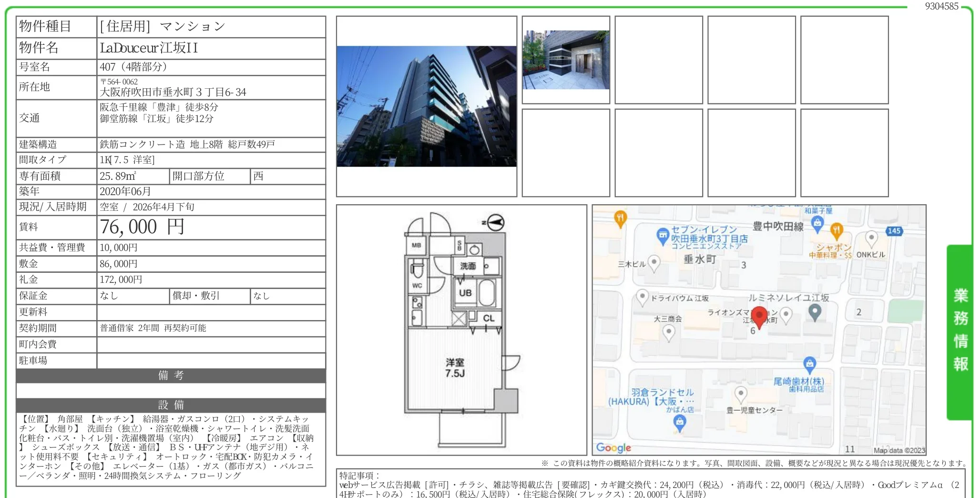Click the かばん店 bag icon near HAKURA

coord(679,421)
